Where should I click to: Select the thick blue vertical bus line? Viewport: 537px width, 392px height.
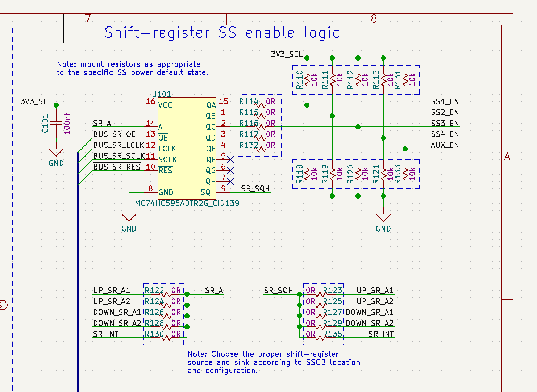(78, 272)
